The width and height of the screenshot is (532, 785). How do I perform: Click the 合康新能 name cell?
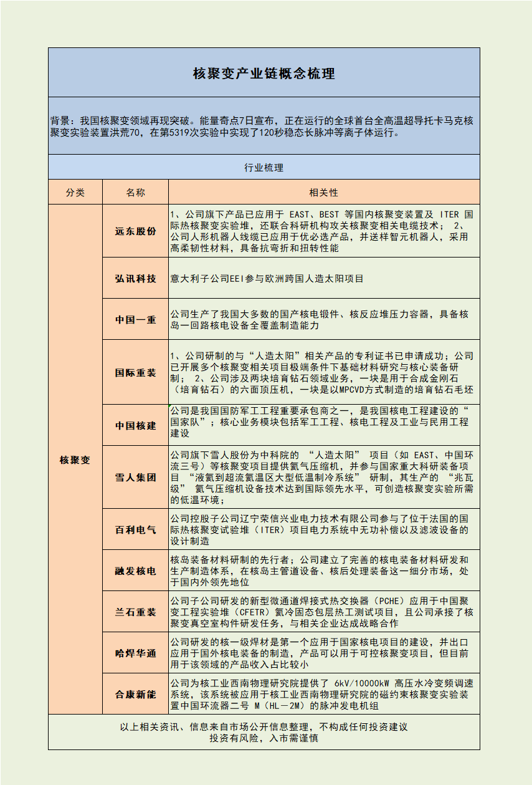click(135, 694)
